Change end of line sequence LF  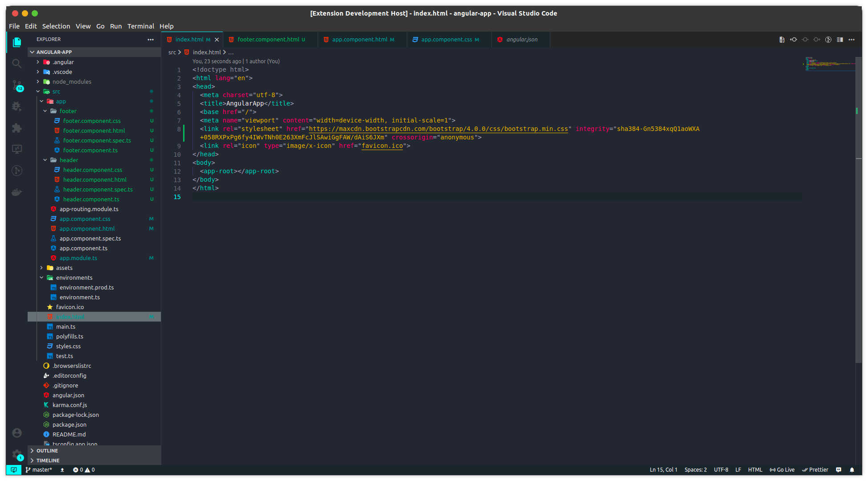(x=738, y=470)
